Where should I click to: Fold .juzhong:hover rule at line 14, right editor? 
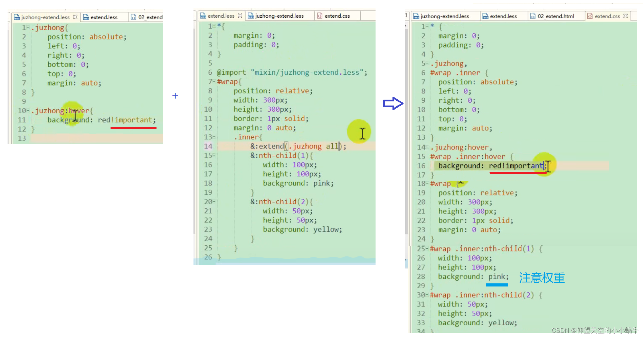pyautogui.click(x=427, y=147)
